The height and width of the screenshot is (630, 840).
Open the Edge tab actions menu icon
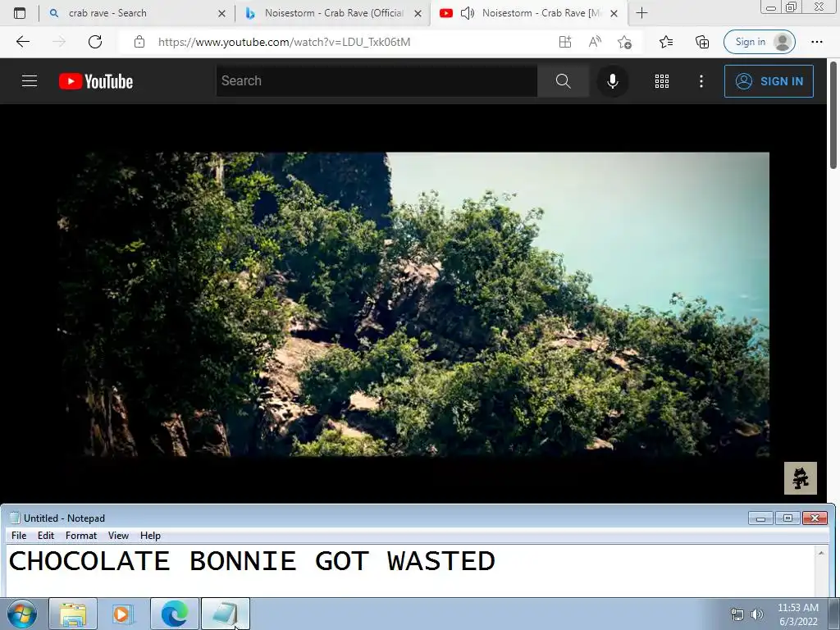pyautogui.click(x=20, y=13)
